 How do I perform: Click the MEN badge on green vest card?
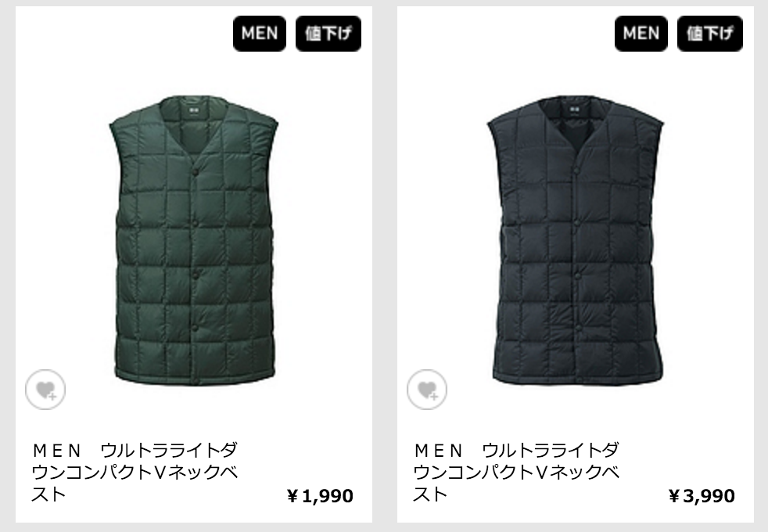[x=259, y=34]
